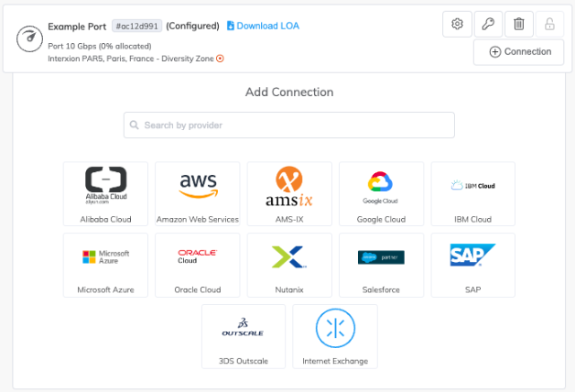This screenshot has width=575, height=392.
Task: Select the AMS-IX provider tile
Action: pyautogui.click(x=289, y=194)
